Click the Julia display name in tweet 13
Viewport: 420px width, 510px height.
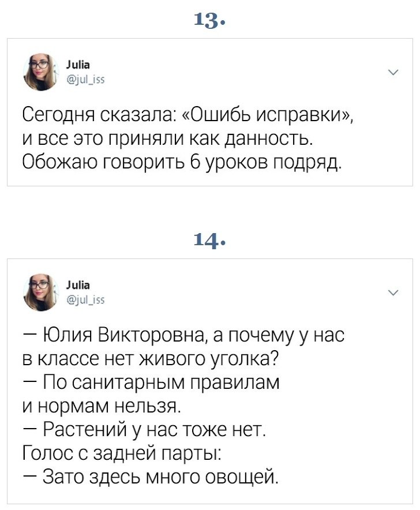(78, 65)
